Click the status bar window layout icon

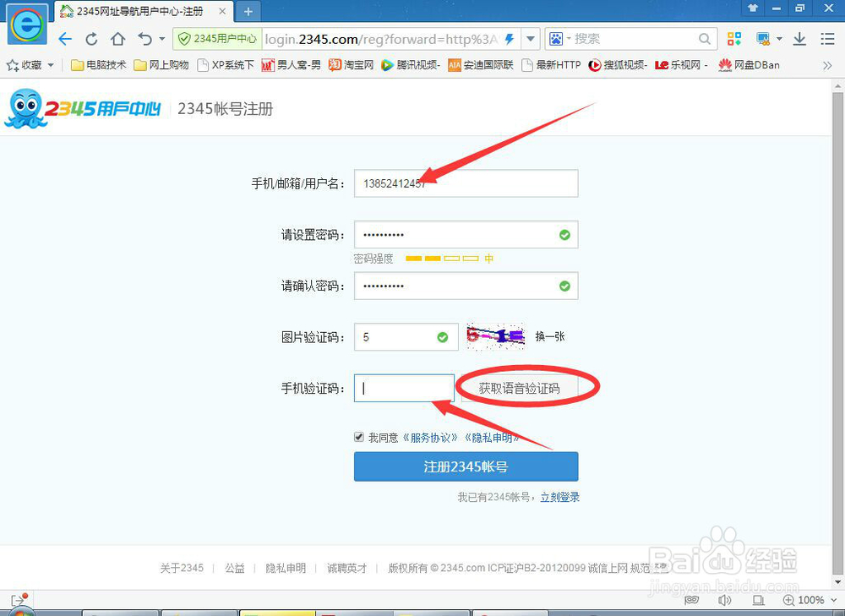click(x=758, y=600)
